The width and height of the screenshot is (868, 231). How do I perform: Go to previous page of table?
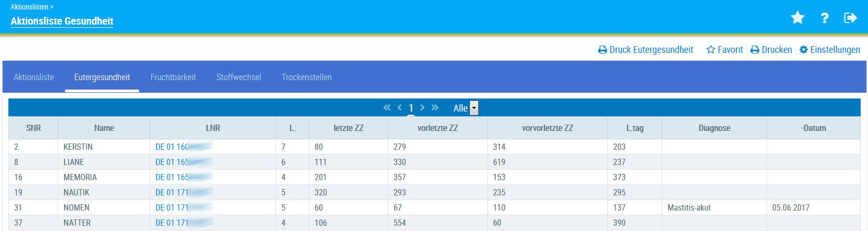point(399,107)
